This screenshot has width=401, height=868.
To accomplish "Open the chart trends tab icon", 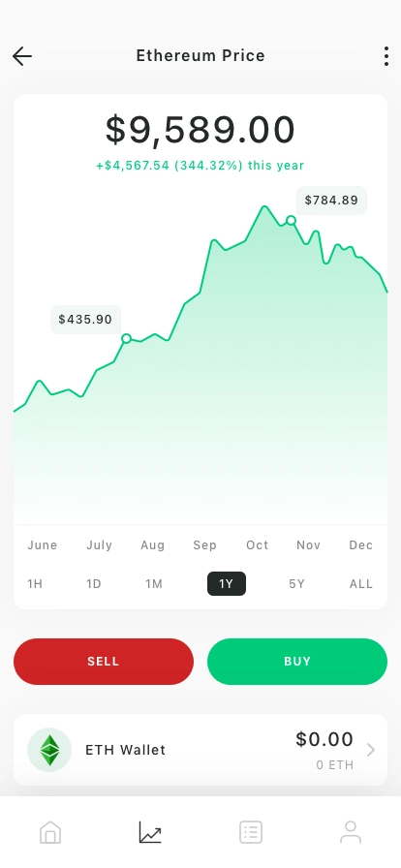I will tap(150, 832).
